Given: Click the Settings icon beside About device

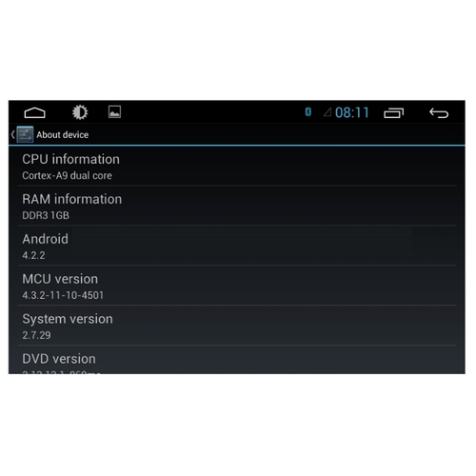Looking at the screenshot, I should pos(25,134).
